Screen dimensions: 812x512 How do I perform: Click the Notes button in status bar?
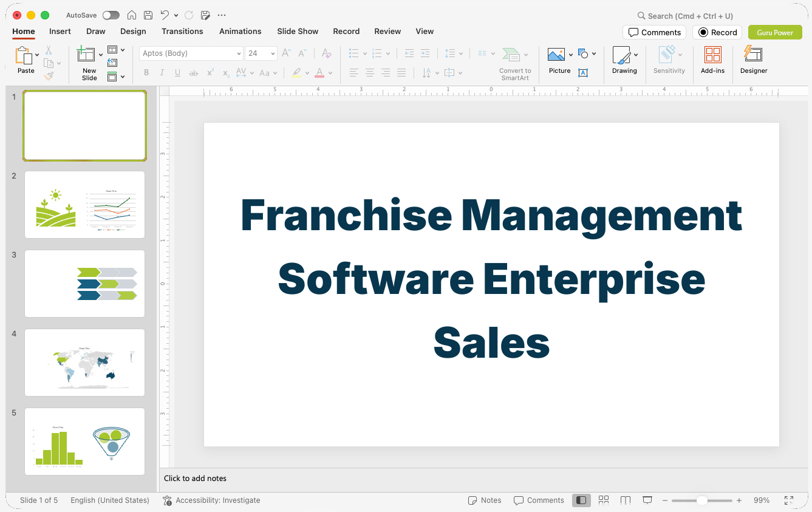485,500
